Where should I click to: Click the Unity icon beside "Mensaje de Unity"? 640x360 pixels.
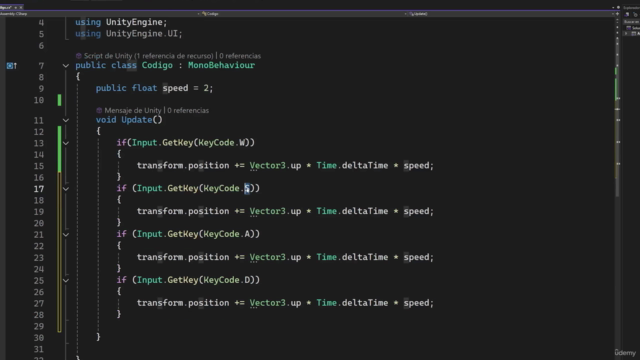99,110
